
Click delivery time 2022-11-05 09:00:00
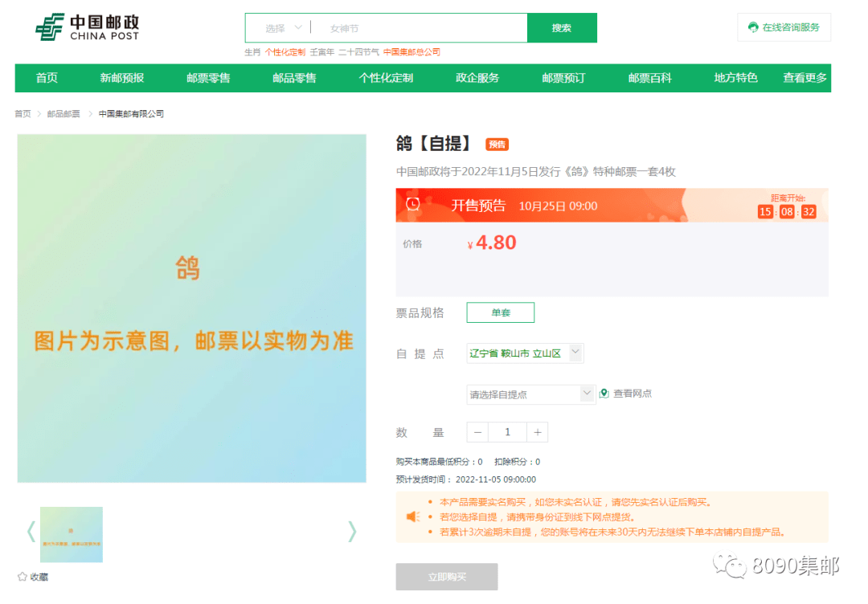495,480
